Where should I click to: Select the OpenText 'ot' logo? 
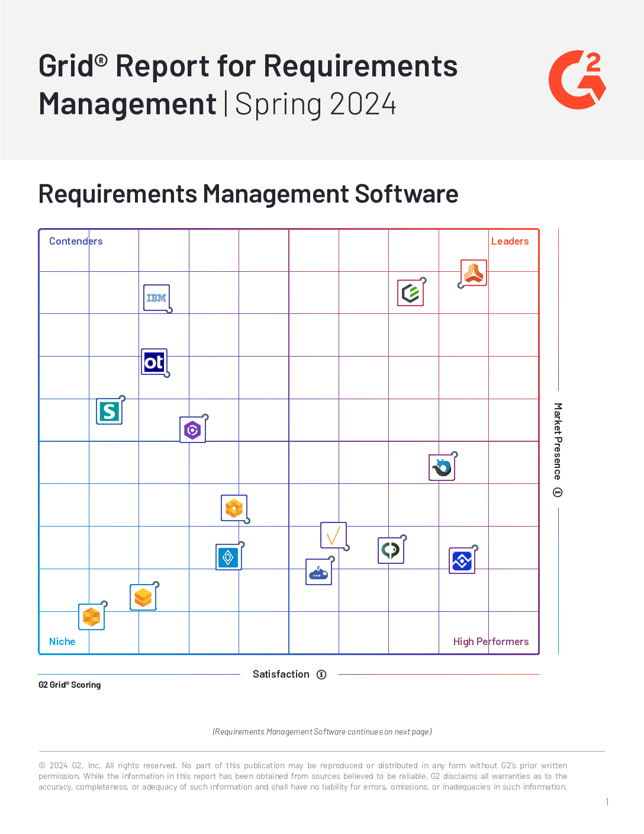click(154, 362)
